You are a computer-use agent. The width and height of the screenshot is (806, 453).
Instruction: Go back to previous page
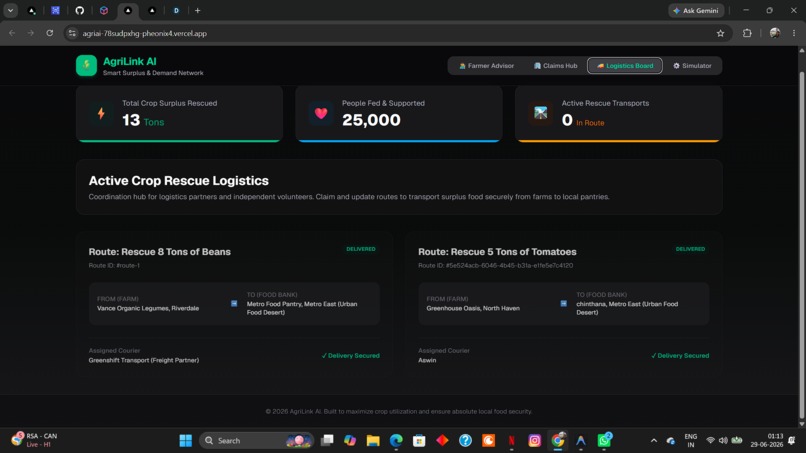coord(12,33)
